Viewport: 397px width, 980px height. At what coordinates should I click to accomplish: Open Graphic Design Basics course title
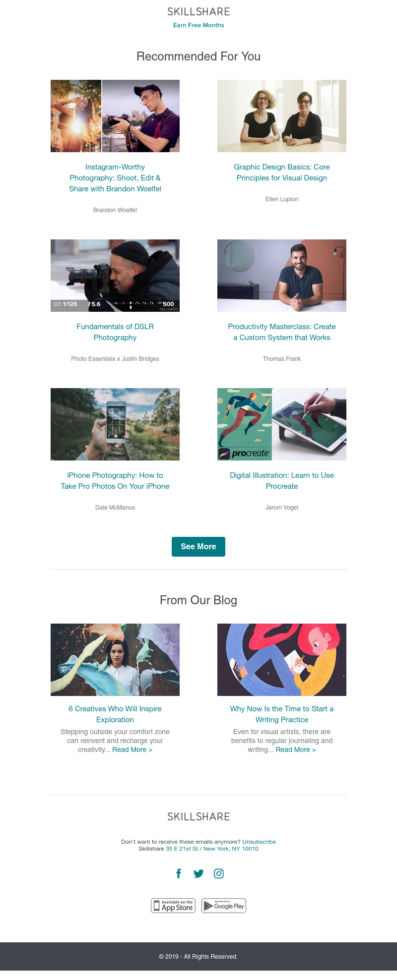coord(282,173)
